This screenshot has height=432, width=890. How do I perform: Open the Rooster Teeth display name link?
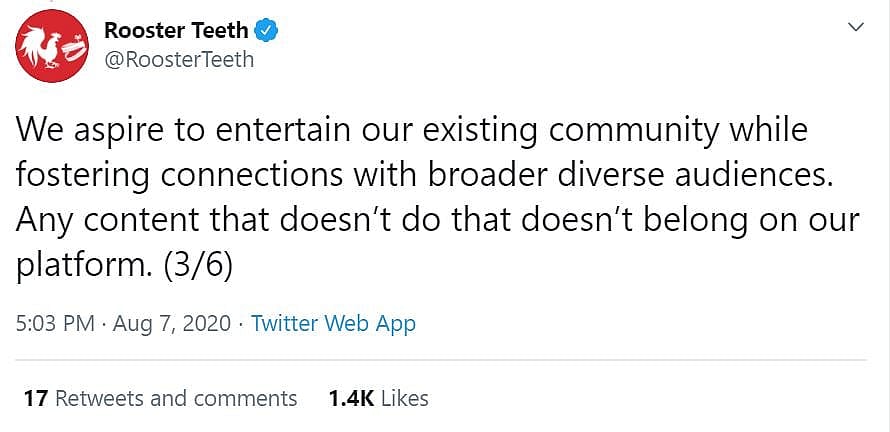176,31
